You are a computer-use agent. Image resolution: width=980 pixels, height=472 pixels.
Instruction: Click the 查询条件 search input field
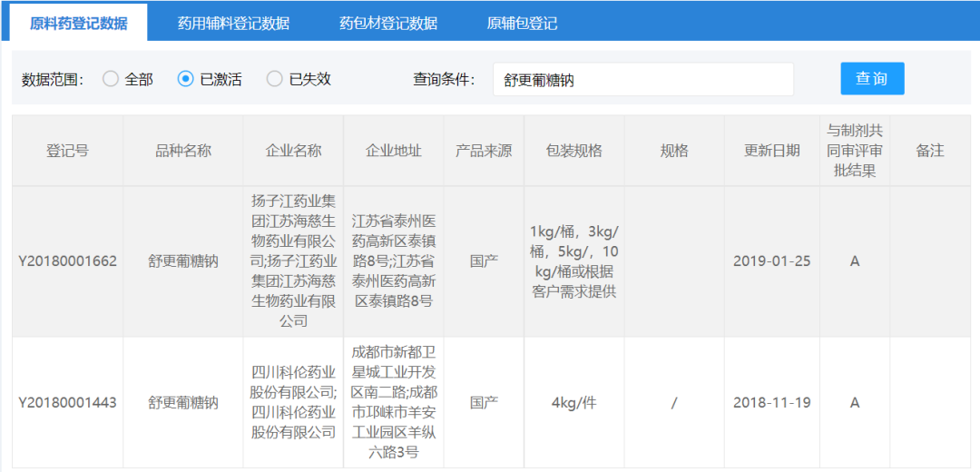pyautogui.click(x=642, y=80)
